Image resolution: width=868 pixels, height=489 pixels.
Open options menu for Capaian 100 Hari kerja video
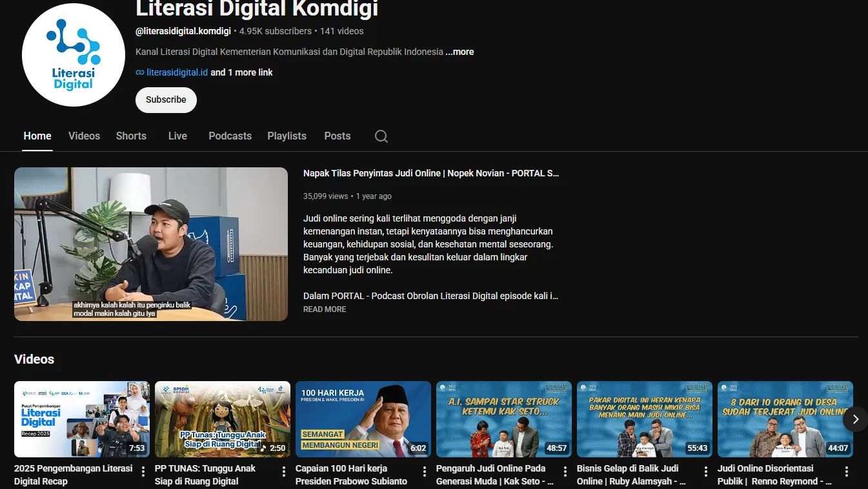pyautogui.click(x=425, y=472)
